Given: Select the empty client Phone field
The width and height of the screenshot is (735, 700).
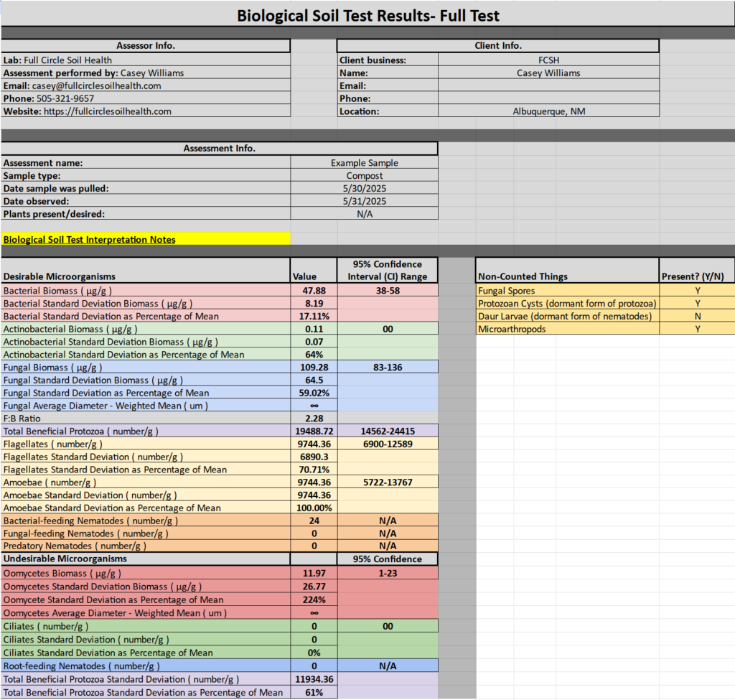Looking at the screenshot, I should coord(548,98).
